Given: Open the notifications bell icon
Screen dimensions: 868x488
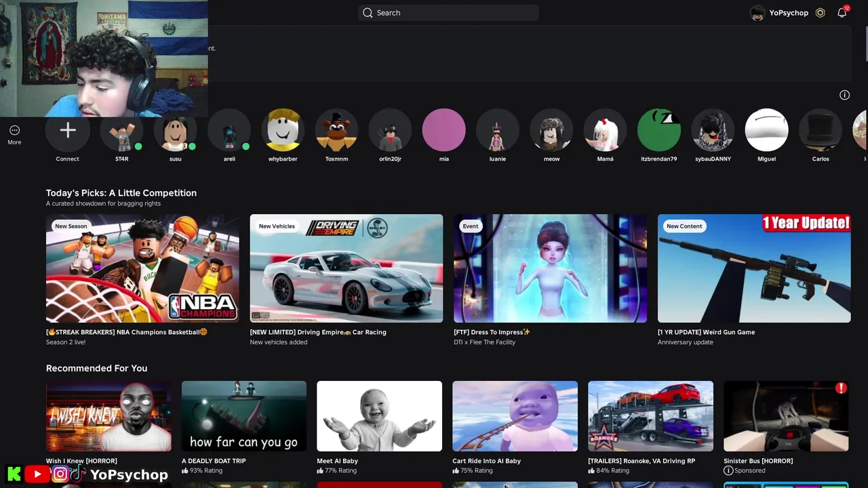Looking at the screenshot, I should [x=842, y=13].
